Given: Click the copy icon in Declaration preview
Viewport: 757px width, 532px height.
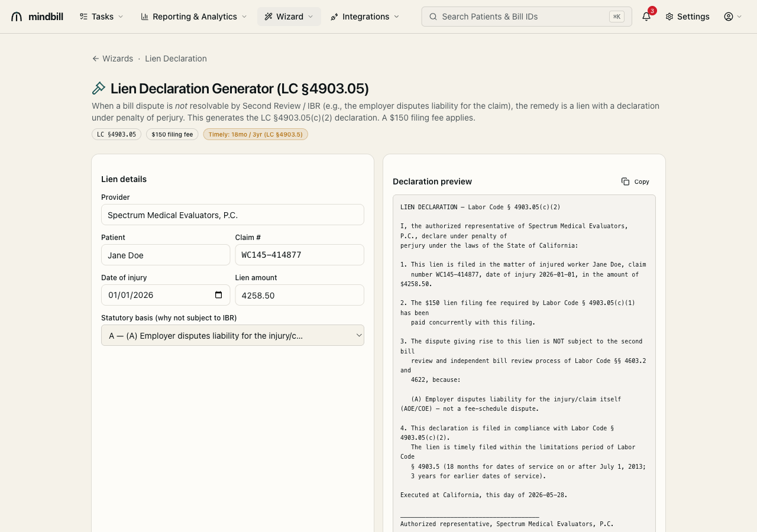Looking at the screenshot, I should click(x=625, y=181).
